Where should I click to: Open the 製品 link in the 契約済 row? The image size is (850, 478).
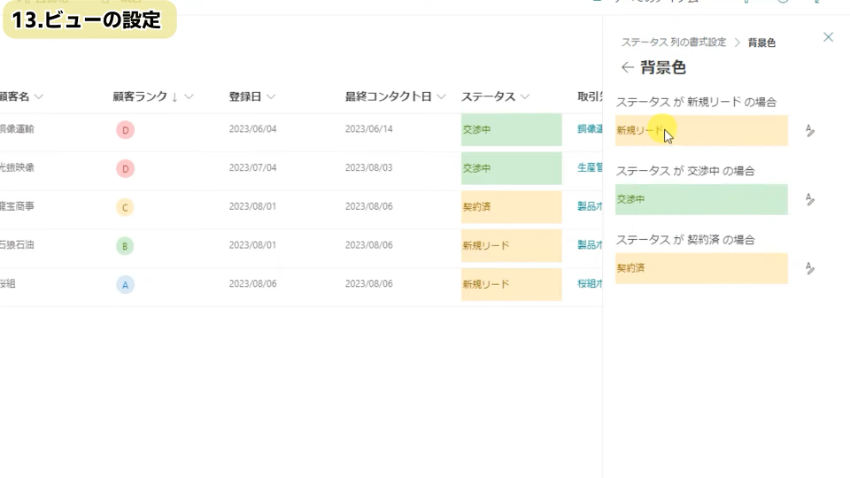tap(588, 207)
